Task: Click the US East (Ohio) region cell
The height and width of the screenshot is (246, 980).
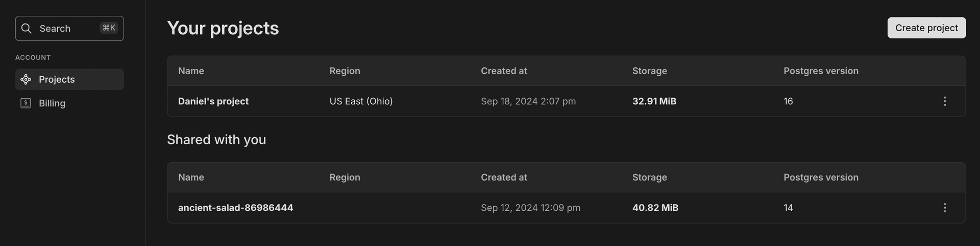Action: pyautogui.click(x=361, y=101)
